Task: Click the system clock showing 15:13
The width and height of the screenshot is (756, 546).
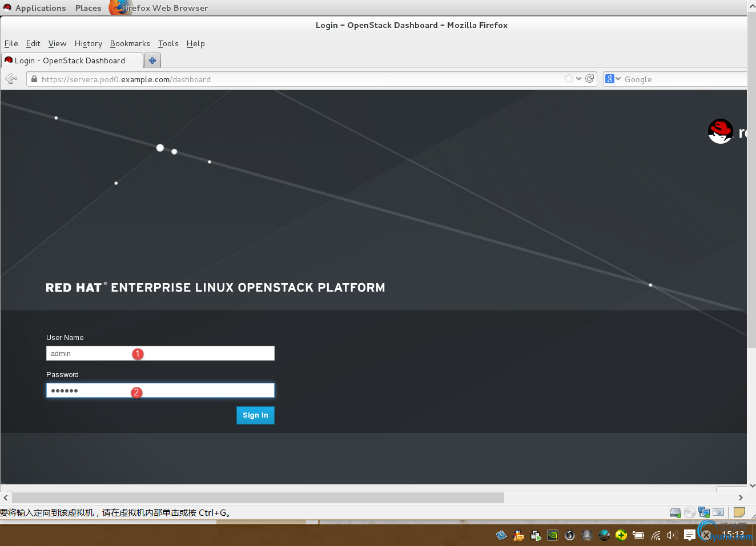Action: (733, 535)
